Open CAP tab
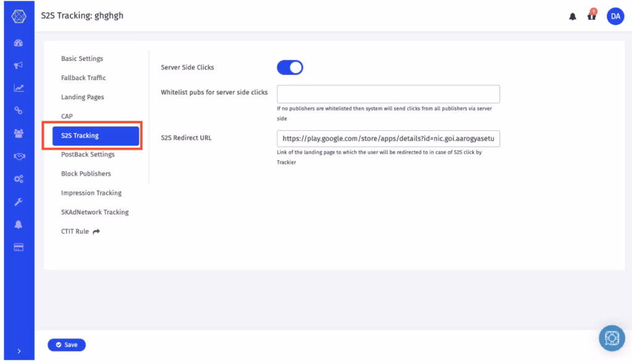The width and height of the screenshot is (632, 364). (67, 117)
